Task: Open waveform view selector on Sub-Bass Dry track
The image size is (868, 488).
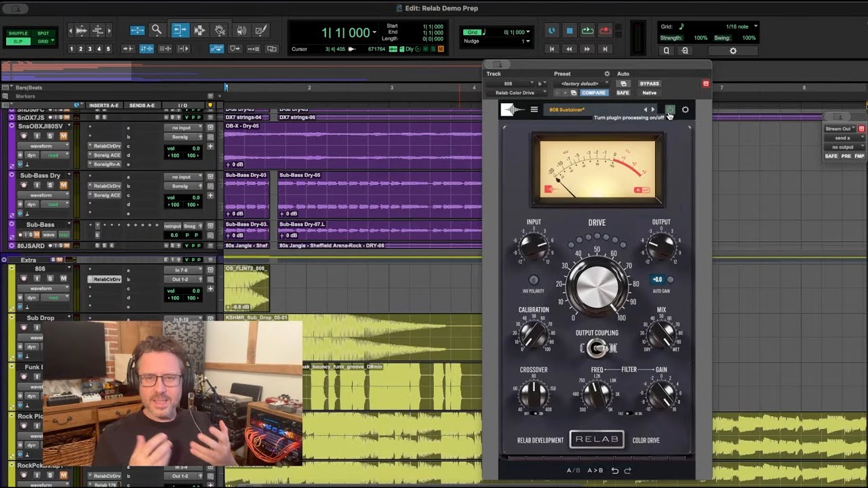Action: click(44, 195)
